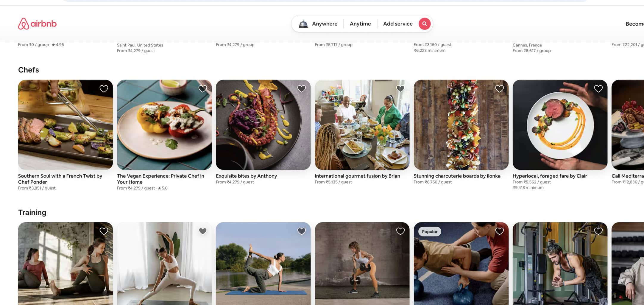The width and height of the screenshot is (644, 305).
Task: Heart Stunning charcuterie boards by Ilonka
Action: [x=499, y=89]
